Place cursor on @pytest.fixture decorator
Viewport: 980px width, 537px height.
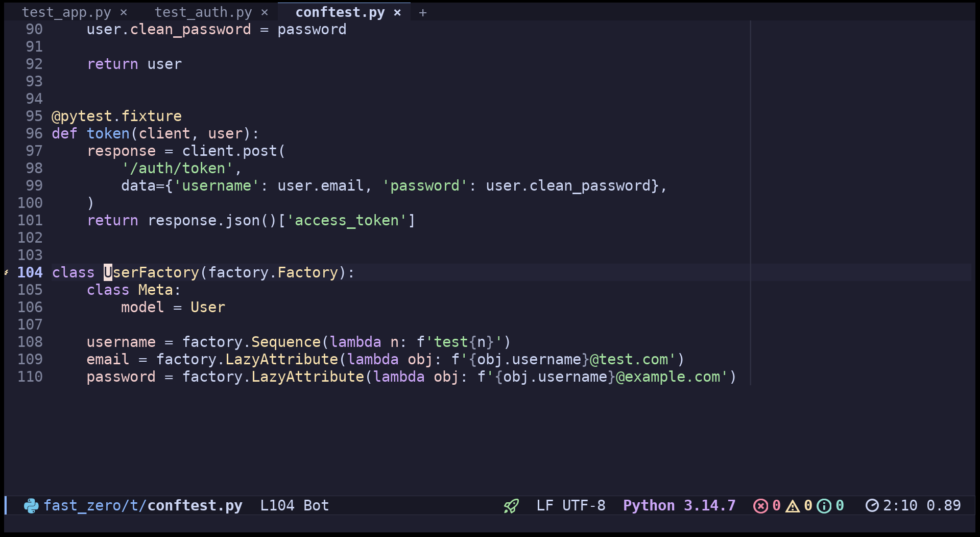point(116,116)
